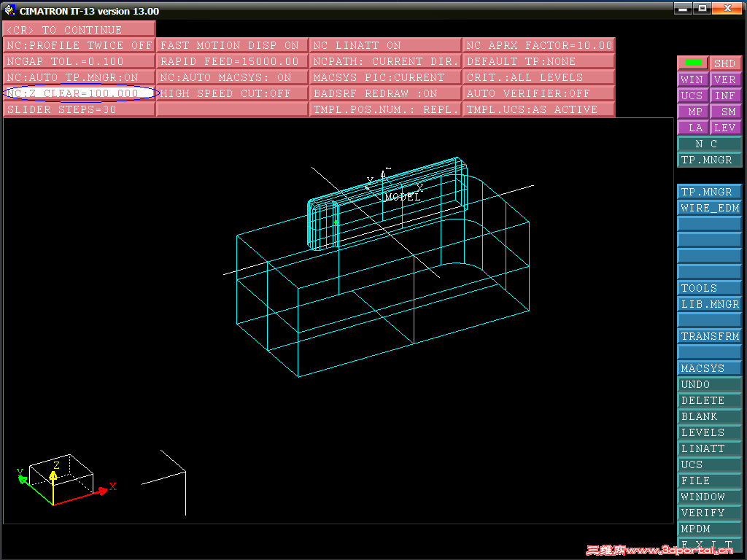747x560 pixels.
Task: Select the N C menu header
Action: pos(709,144)
